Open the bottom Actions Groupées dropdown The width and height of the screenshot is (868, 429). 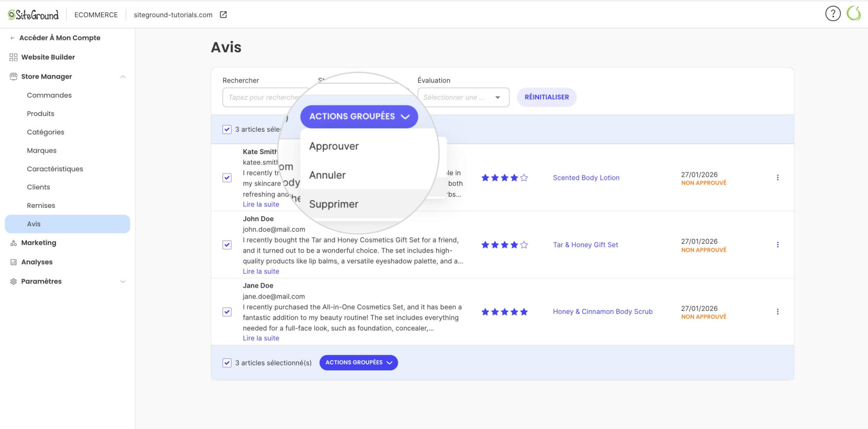pos(359,363)
